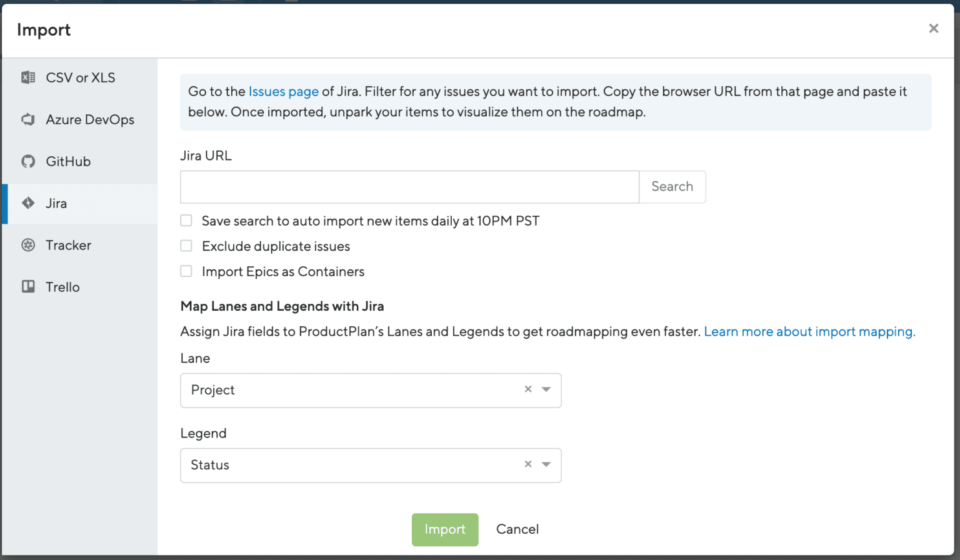Clear the Status legend mapping with the X
The width and height of the screenshot is (960, 560).
(x=528, y=464)
